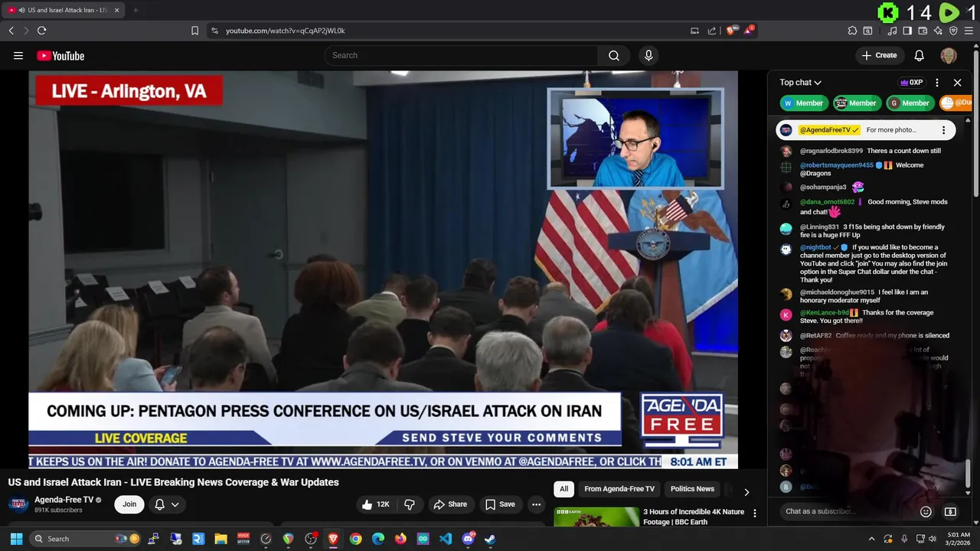Open Visual Studio Code from taskbar

pos(446,539)
